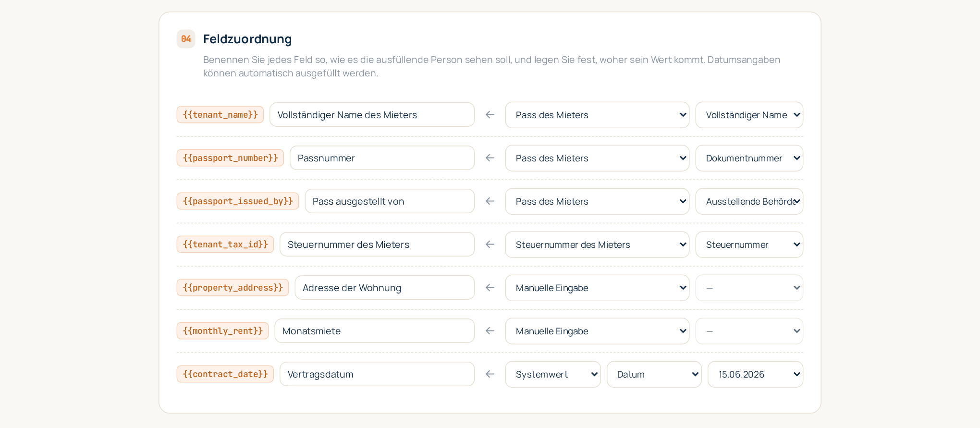Click the {{passport_issued_by}} placeholder tag
980x428 pixels.
click(238, 201)
